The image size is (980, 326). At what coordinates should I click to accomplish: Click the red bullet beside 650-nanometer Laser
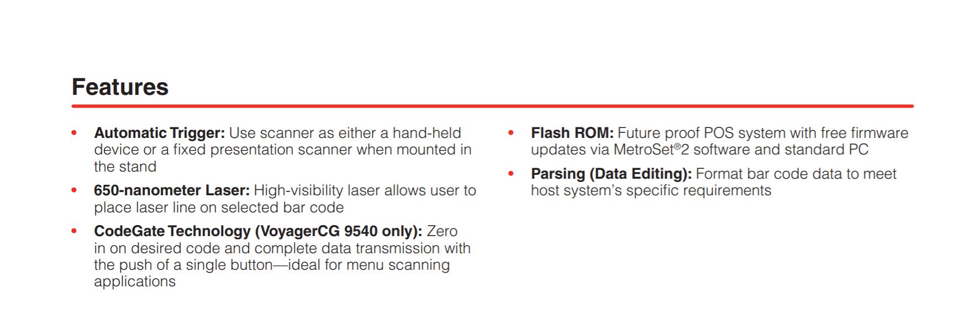[x=75, y=190]
